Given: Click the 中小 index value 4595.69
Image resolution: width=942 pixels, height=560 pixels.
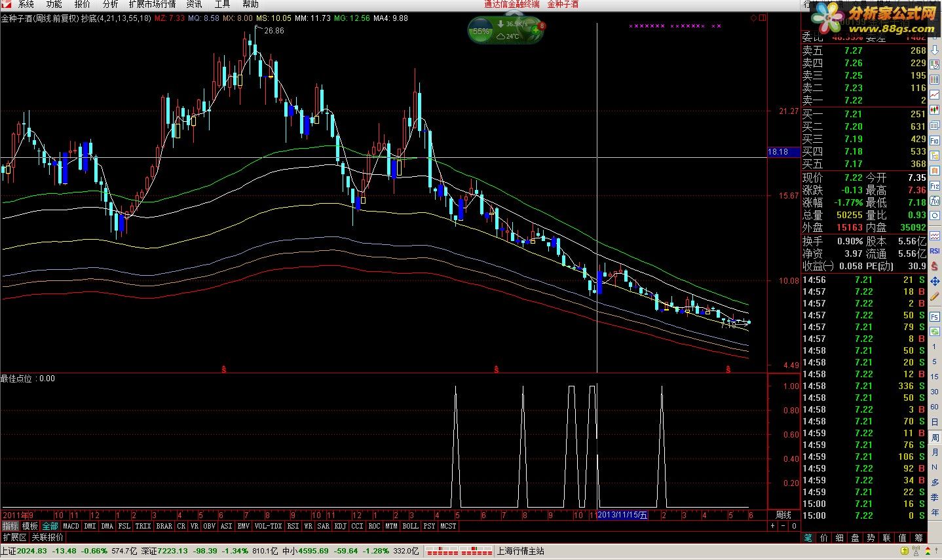Looking at the screenshot, I should coord(313,551).
